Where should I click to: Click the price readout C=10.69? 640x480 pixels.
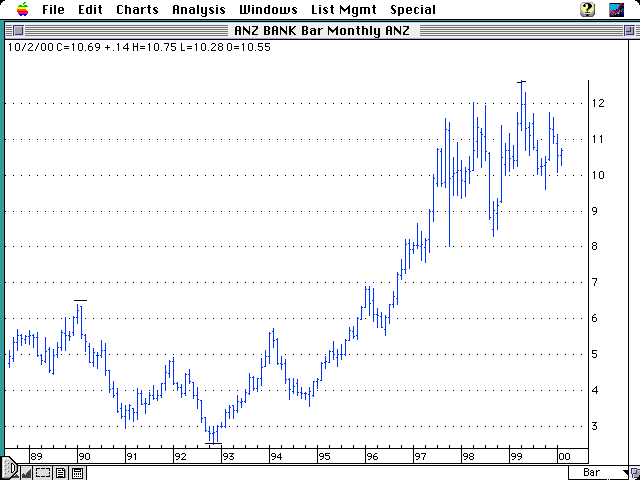tap(78, 47)
